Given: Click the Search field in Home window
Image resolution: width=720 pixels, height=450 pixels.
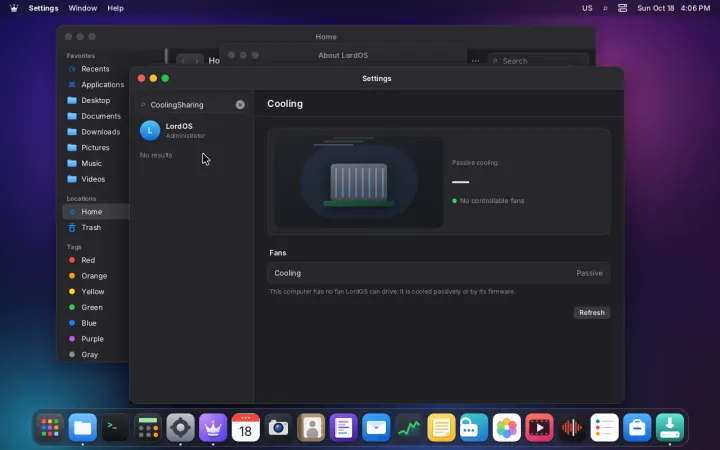Looking at the screenshot, I should (x=538, y=61).
